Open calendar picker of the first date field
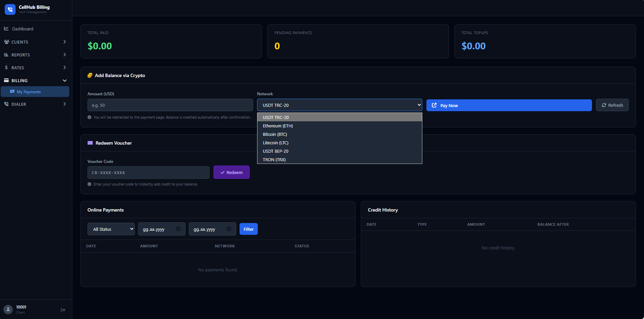The image size is (644, 319). click(178, 229)
